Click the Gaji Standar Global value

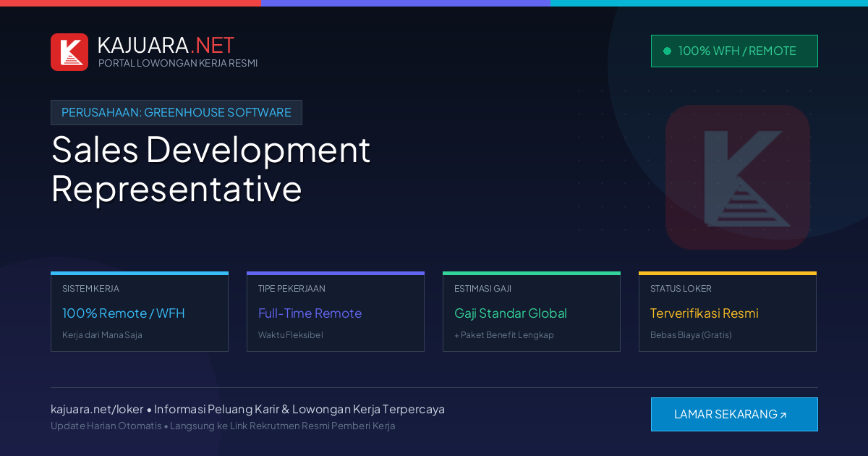pyautogui.click(x=511, y=313)
